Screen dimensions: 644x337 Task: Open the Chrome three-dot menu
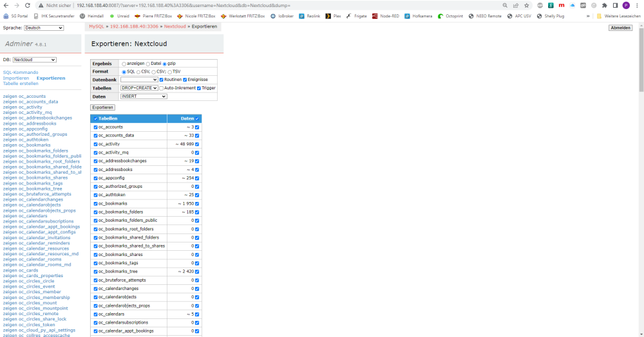click(x=637, y=5)
